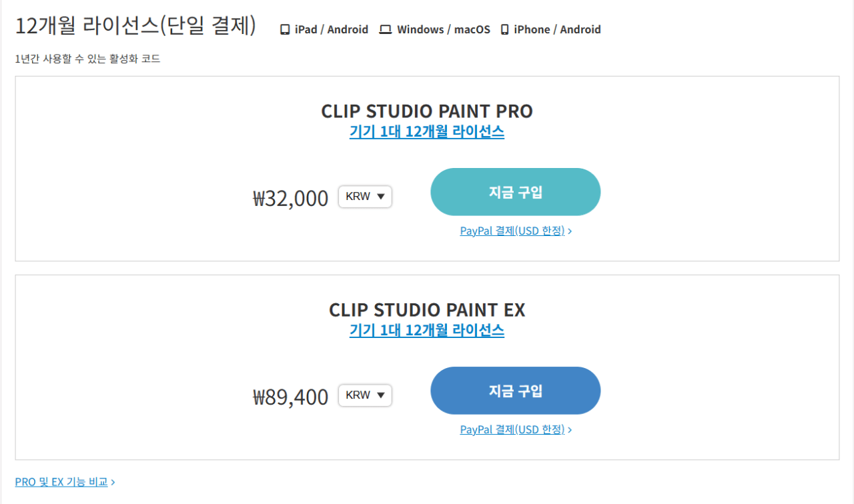Click the iPad / Android tablet icon

click(284, 29)
